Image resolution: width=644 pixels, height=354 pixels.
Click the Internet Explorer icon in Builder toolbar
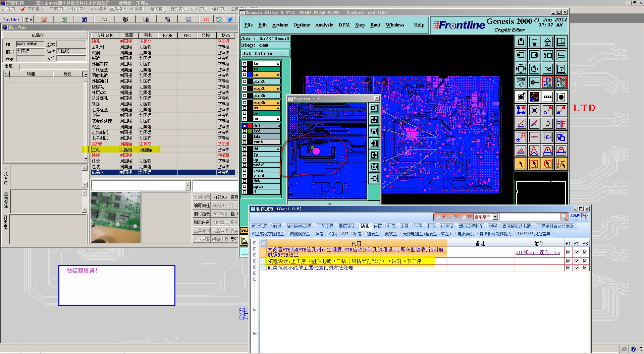tap(230, 19)
